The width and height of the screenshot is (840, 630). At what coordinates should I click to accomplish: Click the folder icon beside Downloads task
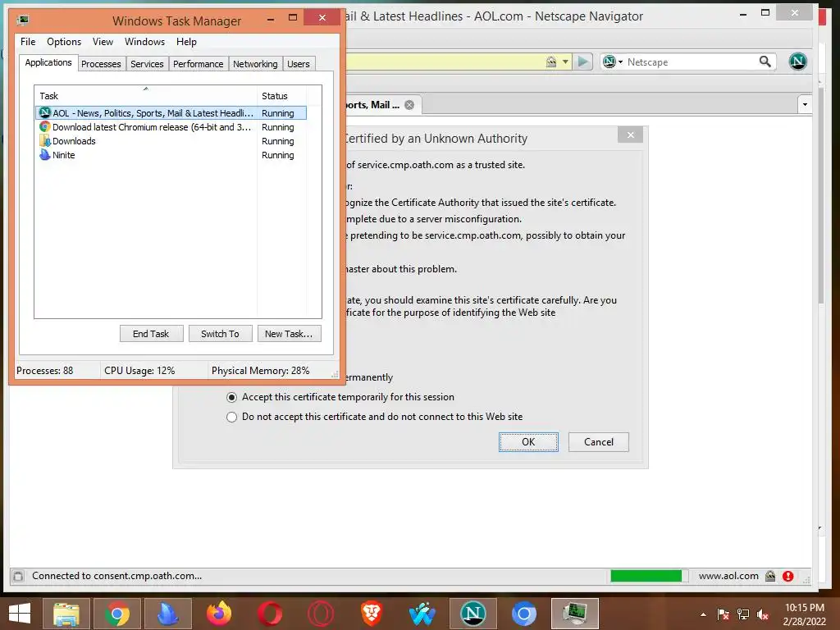click(45, 141)
